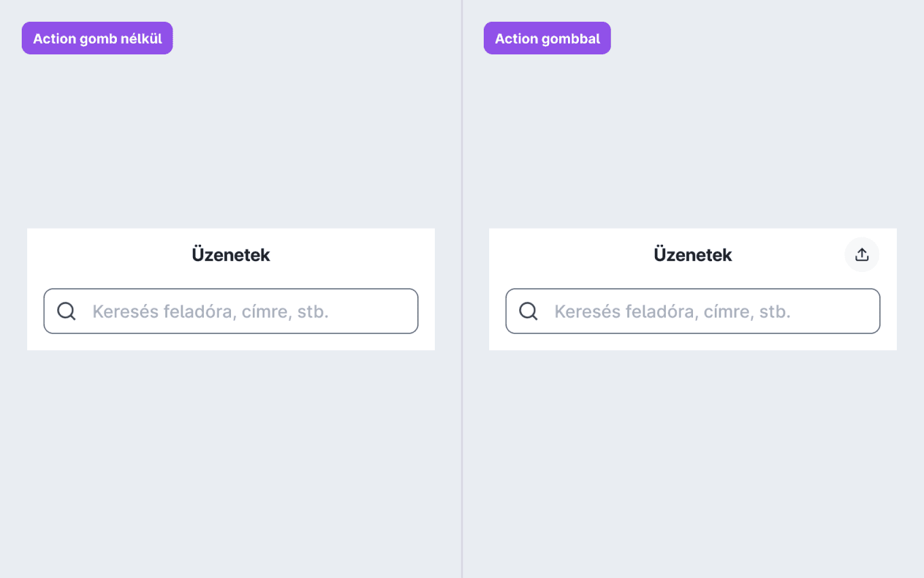
Task: Click the right 'Keresés feladóra, címre, stb.' placeholder
Action: point(673,311)
